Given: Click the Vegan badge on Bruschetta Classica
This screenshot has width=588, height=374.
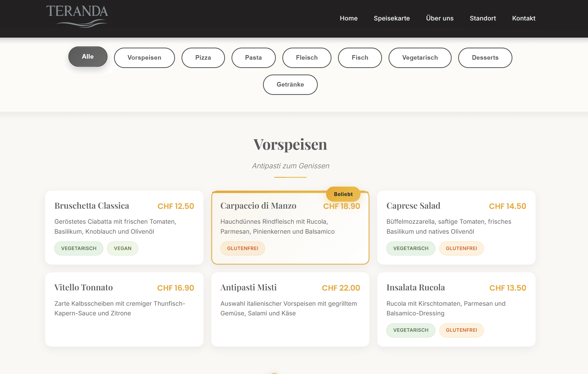Looking at the screenshot, I should coord(122,248).
